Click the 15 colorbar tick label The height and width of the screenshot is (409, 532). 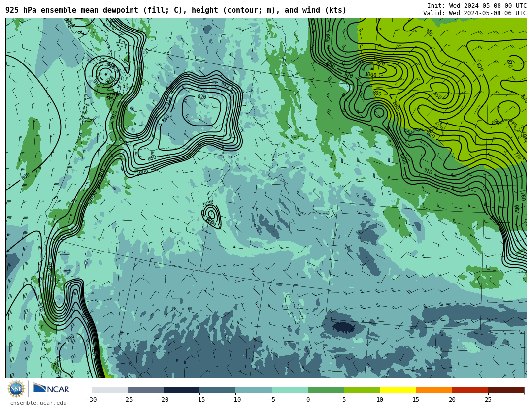click(x=416, y=400)
